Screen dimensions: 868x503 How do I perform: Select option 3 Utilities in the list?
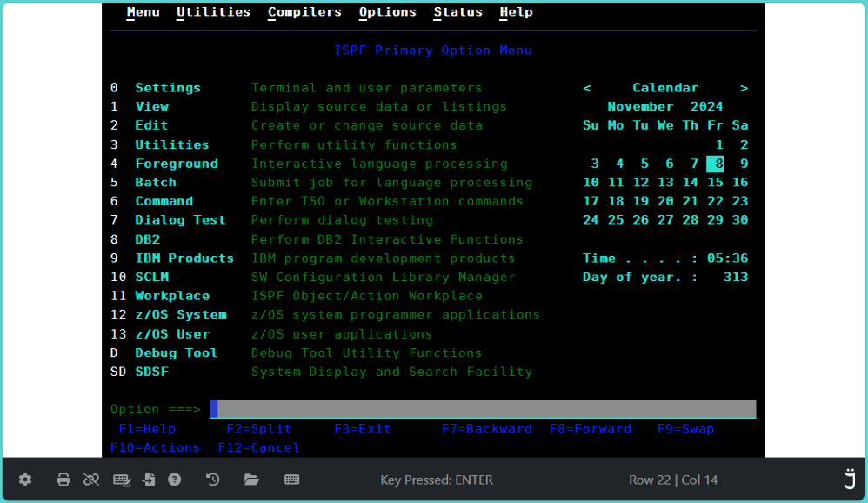pyautogui.click(x=172, y=144)
